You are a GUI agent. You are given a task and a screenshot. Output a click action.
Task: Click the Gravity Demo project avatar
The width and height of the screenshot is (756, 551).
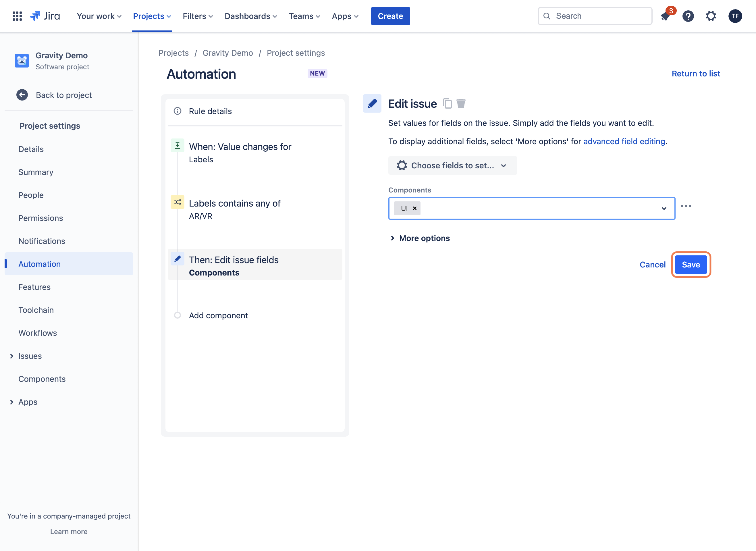[22, 61]
